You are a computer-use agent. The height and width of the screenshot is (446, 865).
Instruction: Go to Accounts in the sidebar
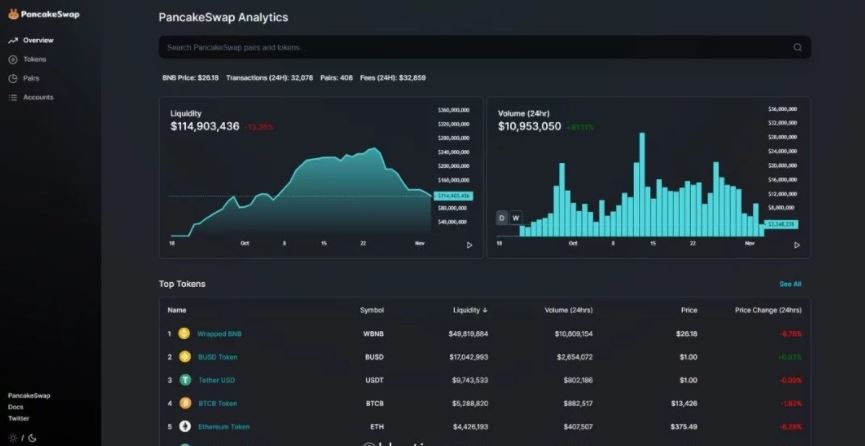coord(38,97)
